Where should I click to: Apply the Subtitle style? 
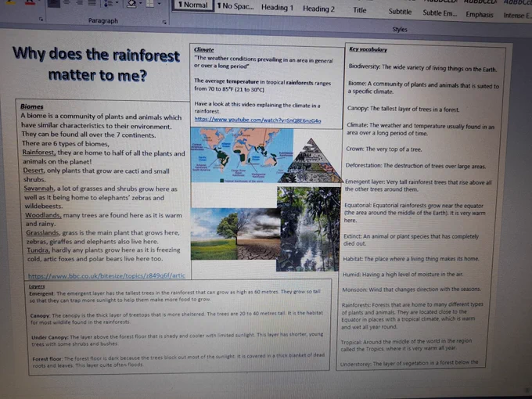click(400, 12)
